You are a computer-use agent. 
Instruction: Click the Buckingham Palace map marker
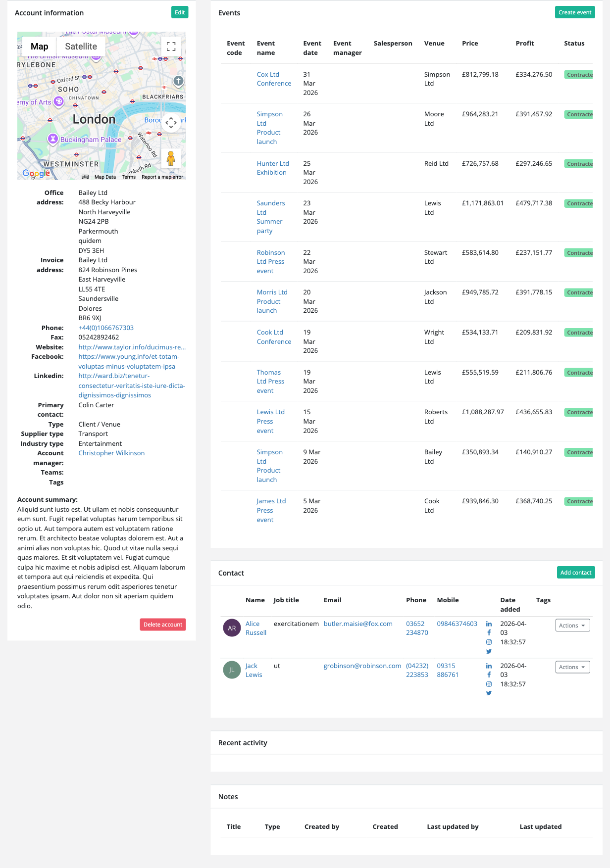click(x=53, y=139)
